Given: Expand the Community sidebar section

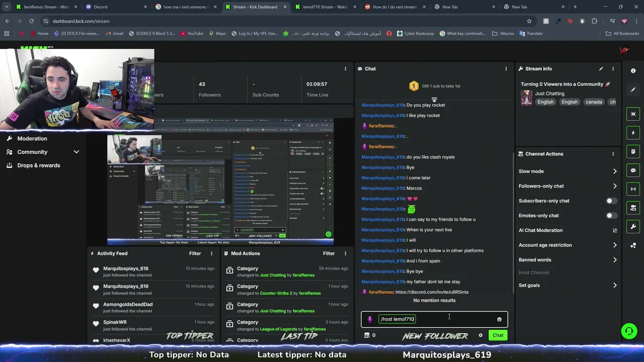Looking at the screenshot, I should [76, 152].
